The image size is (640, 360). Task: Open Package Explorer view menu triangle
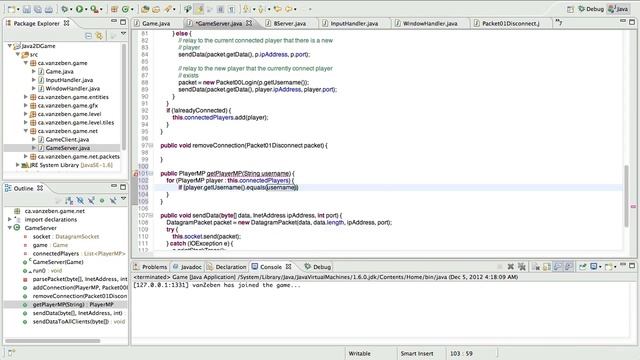click(x=123, y=34)
